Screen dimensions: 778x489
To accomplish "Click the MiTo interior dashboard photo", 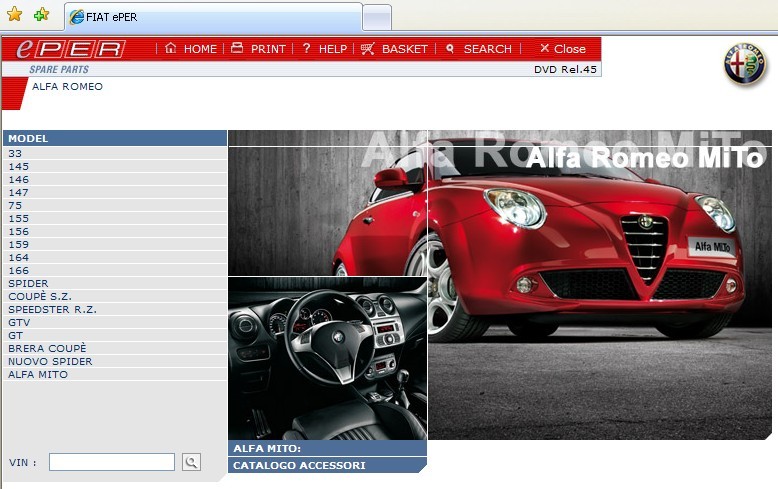I will pos(327,358).
